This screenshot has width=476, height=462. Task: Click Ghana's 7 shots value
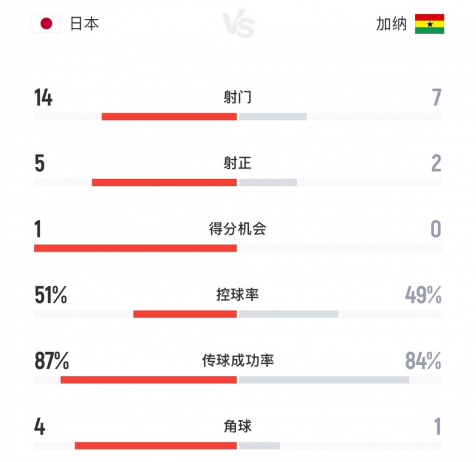435,98
